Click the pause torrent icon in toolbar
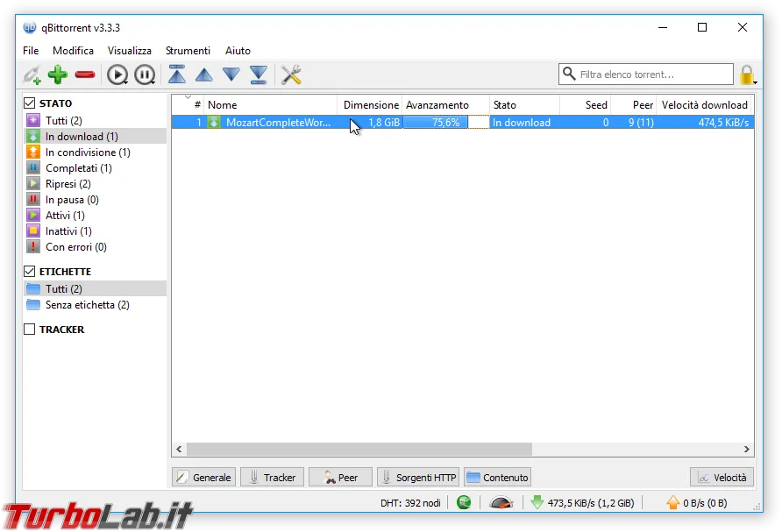This screenshot has width=782, height=532. tap(145, 74)
